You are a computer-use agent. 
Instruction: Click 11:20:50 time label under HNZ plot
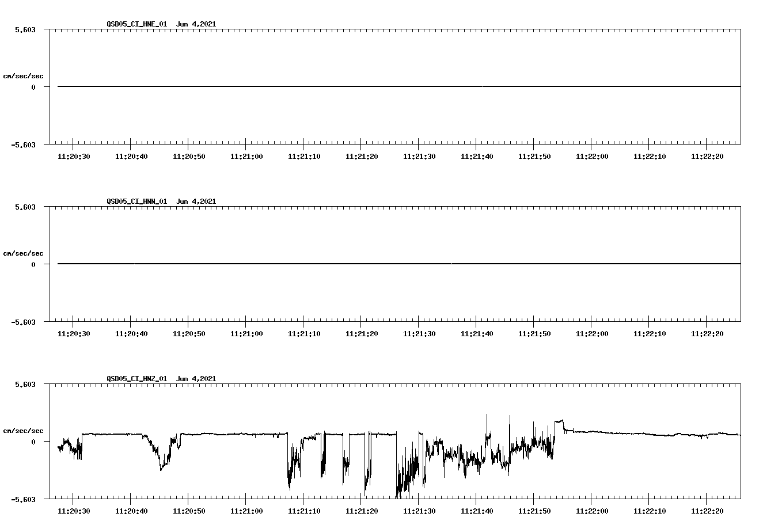pos(189,511)
